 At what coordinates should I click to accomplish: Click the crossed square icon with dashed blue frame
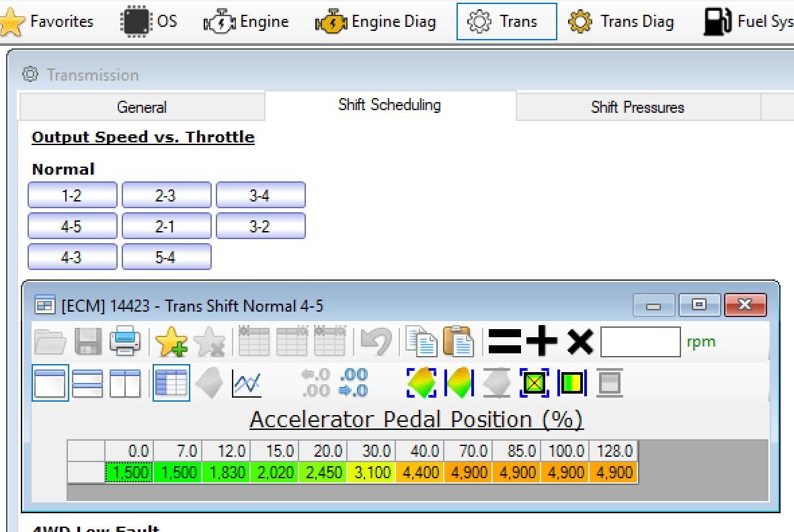534,383
